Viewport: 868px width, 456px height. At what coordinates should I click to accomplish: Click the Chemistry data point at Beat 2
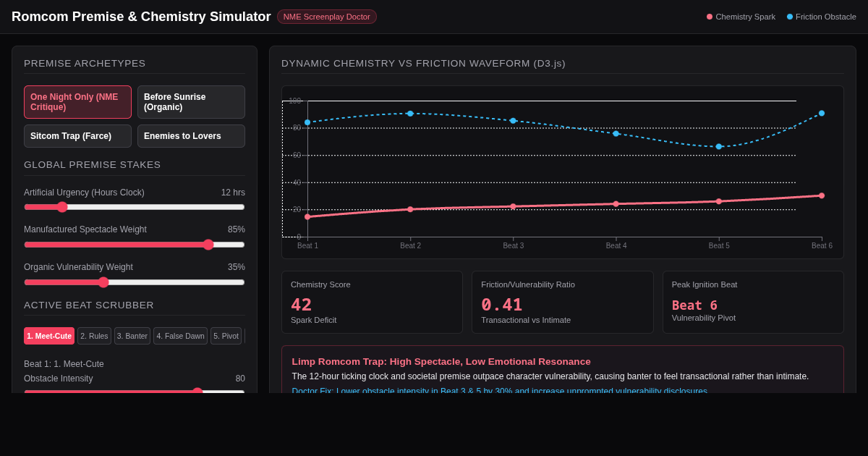(410, 209)
